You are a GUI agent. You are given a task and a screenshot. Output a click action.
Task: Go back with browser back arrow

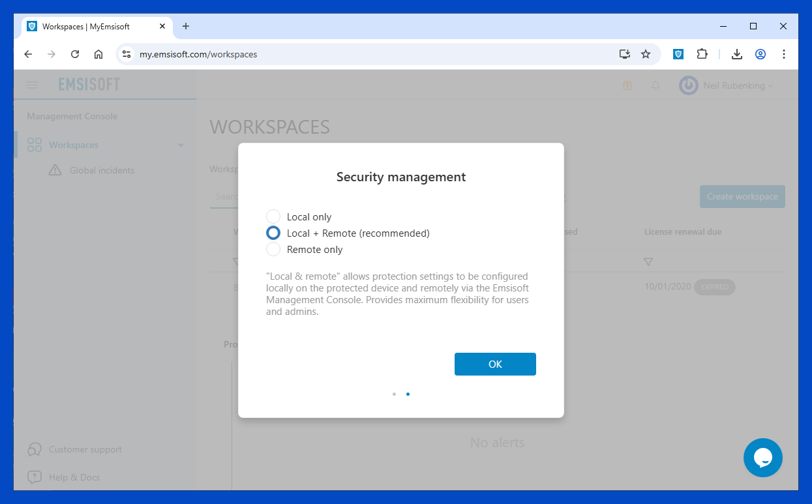pos(28,54)
